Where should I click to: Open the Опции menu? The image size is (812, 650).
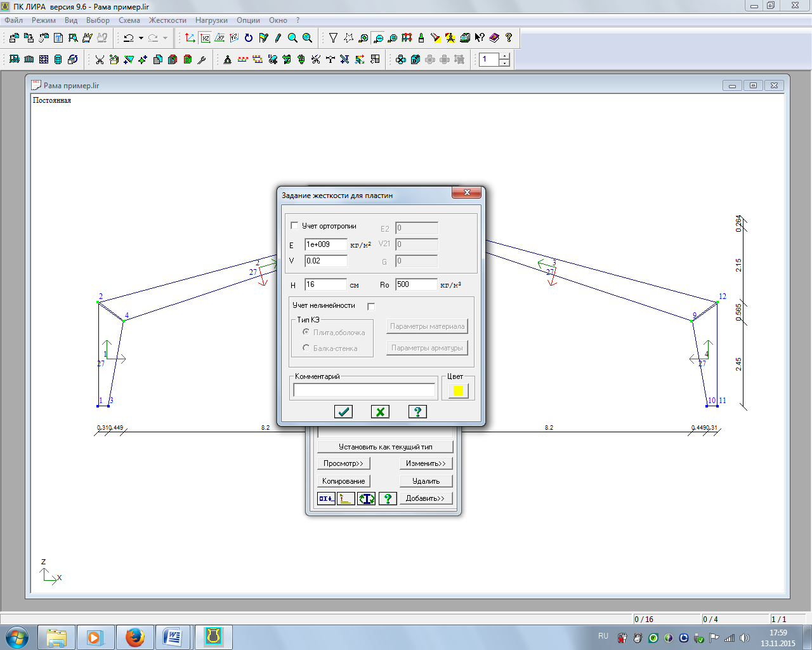248,20
